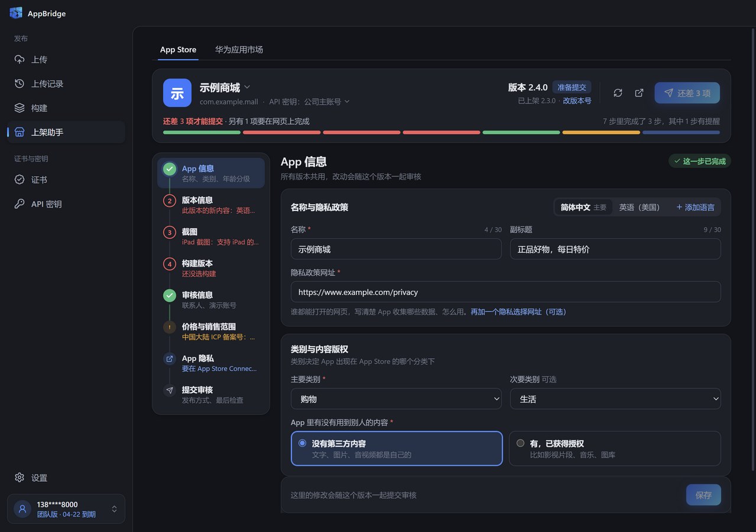Click the orange progress bar segment
This screenshot has height=532, width=756.
point(601,132)
